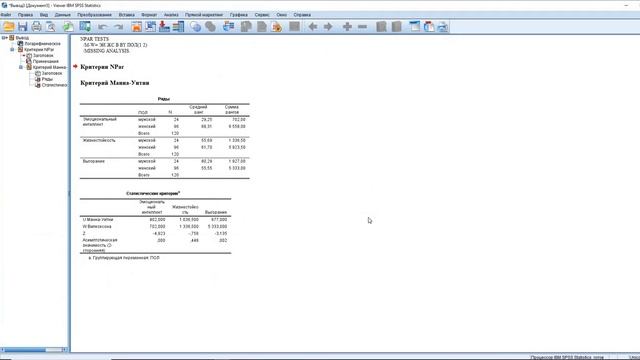Select last output icon
The width and height of the screenshot is (640, 360).
(x=228, y=27)
